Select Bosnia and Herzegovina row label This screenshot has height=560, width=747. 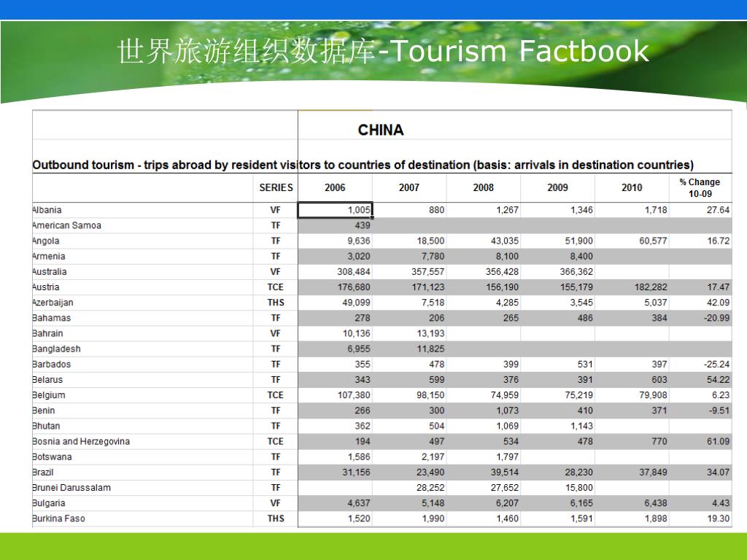click(81, 441)
